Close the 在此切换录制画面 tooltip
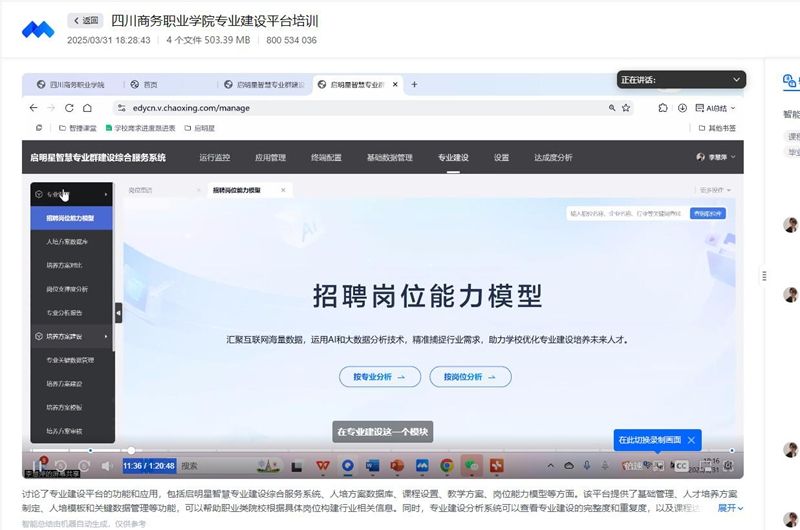 pyautogui.click(x=691, y=440)
